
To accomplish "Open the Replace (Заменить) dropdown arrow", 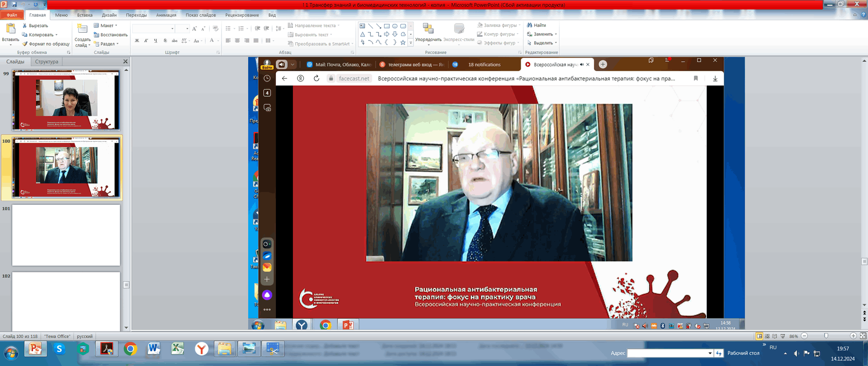I will pos(556,34).
